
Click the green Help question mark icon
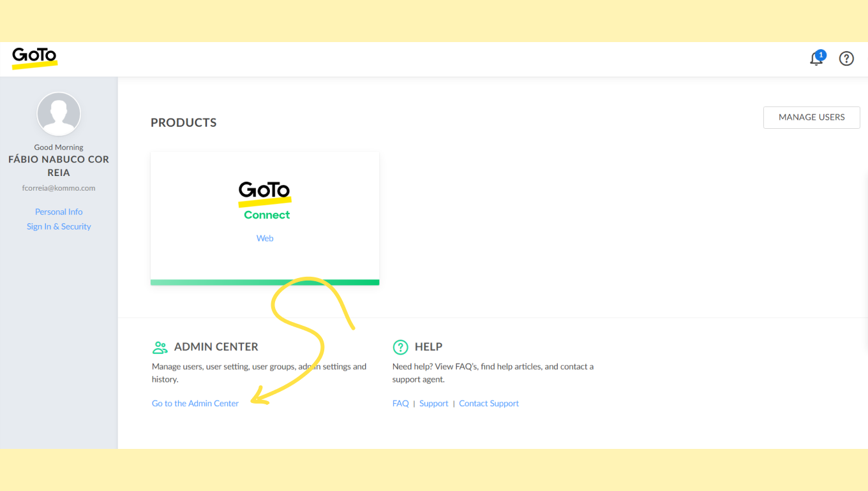point(400,347)
